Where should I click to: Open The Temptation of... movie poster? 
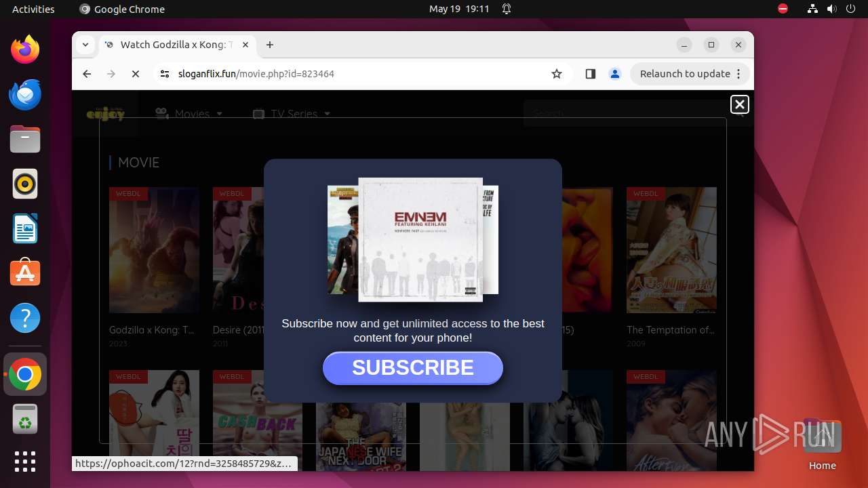point(671,250)
